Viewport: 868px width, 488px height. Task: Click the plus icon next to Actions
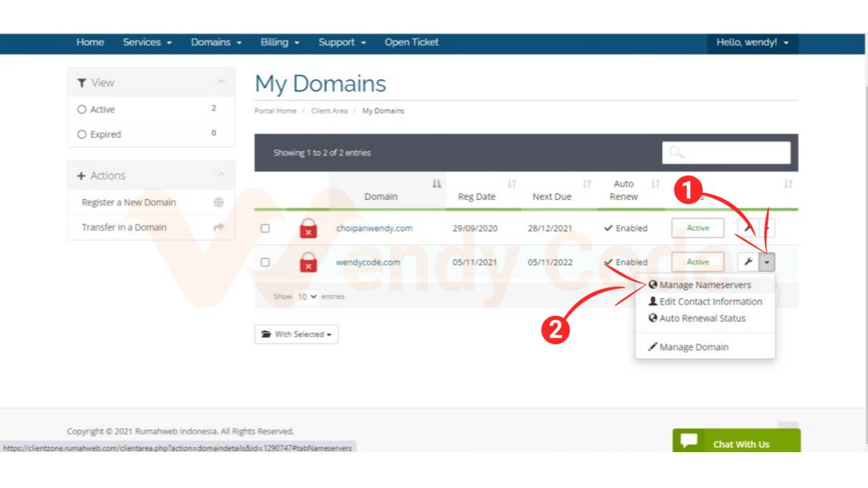point(81,176)
